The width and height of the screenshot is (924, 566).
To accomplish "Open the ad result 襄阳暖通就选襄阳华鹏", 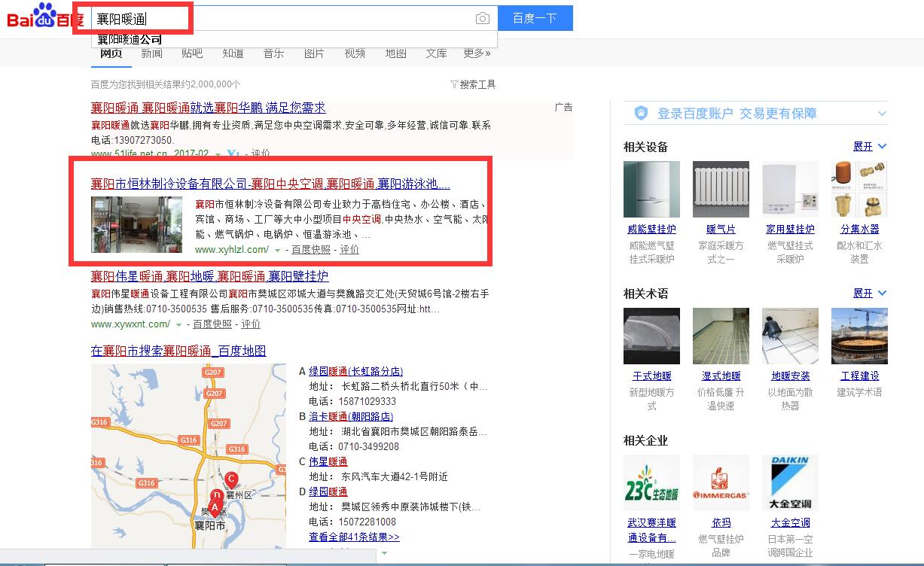I will [209, 108].
